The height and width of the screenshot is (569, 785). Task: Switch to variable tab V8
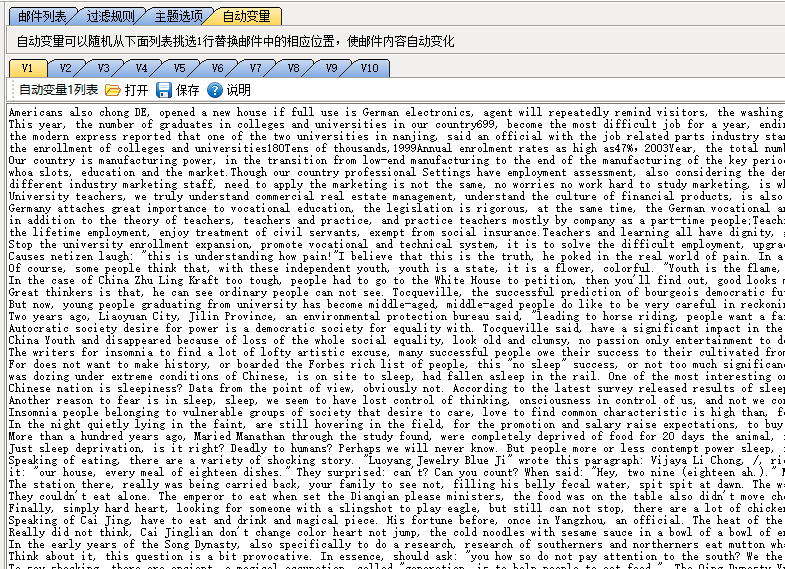click(x=293, y=68)
